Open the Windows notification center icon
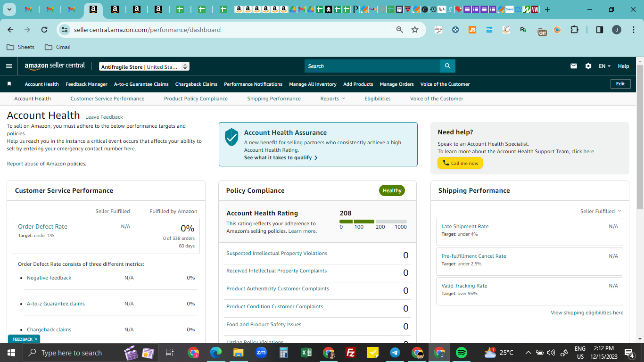This screenshot has width=644, height=362. coord(629,353)
